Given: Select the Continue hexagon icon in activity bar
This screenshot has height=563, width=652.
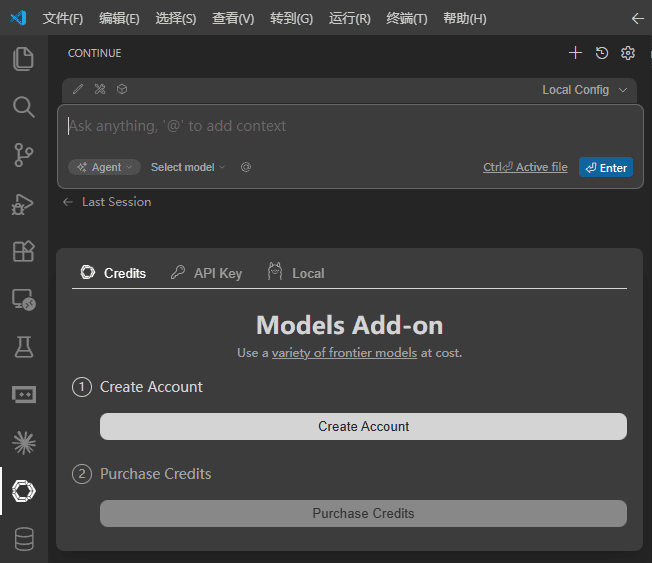Looking at the screenshot, I should (x=24, y=491).
